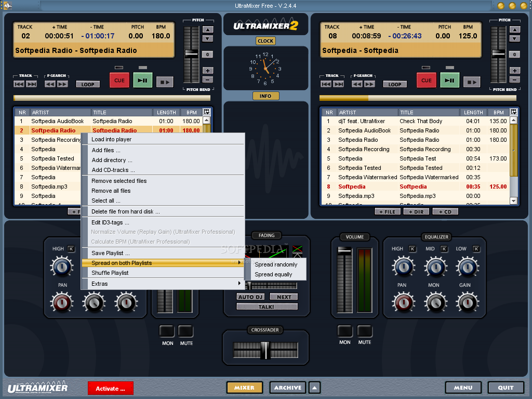This screenshot has width=532, height=399.
Task: Switch to MIXER view
Action: 244,388
